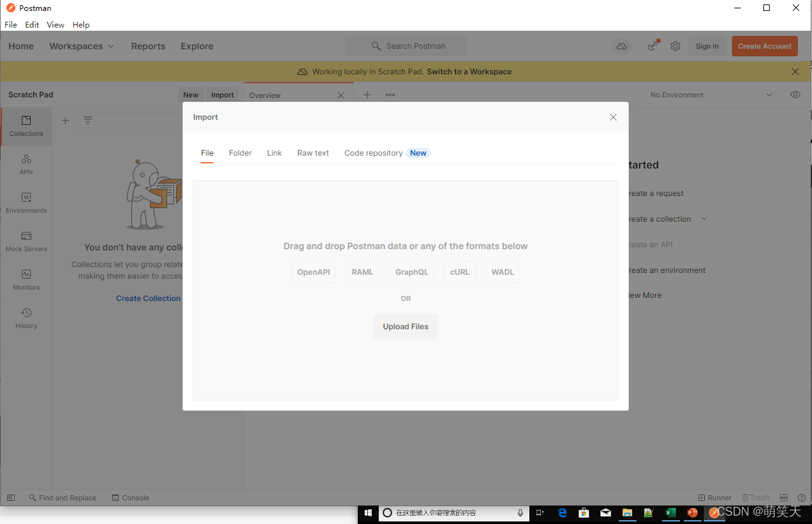
Task: Open the No Environment dropdown
Action: point(711,95)
